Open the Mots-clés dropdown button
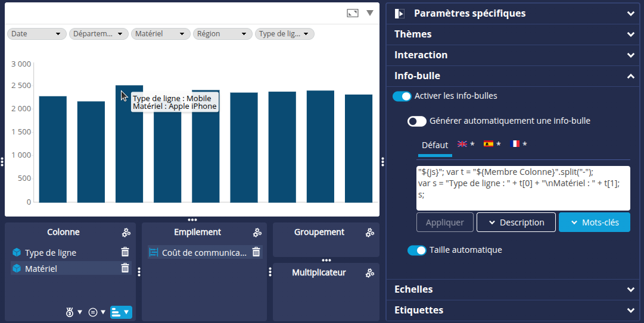 (594, 222)
